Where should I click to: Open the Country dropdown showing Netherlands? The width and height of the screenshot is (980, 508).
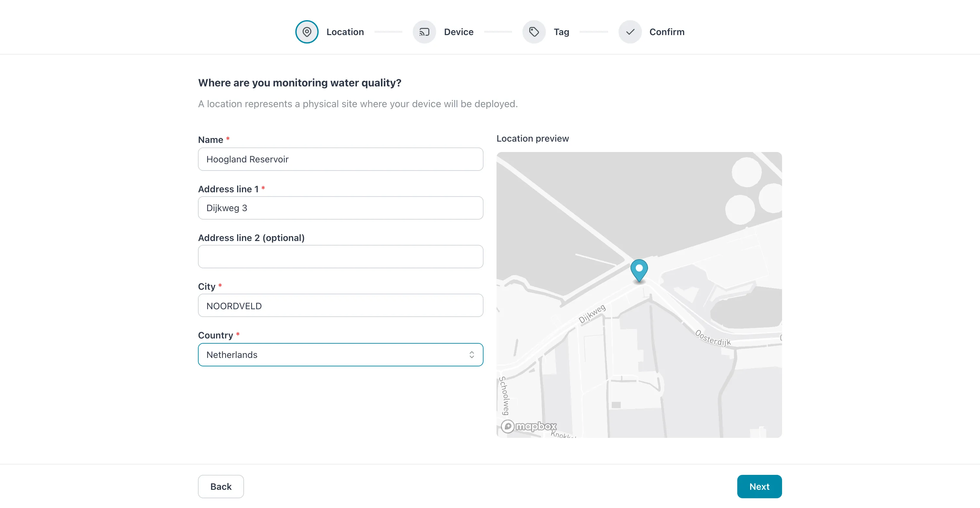[340, 355]
